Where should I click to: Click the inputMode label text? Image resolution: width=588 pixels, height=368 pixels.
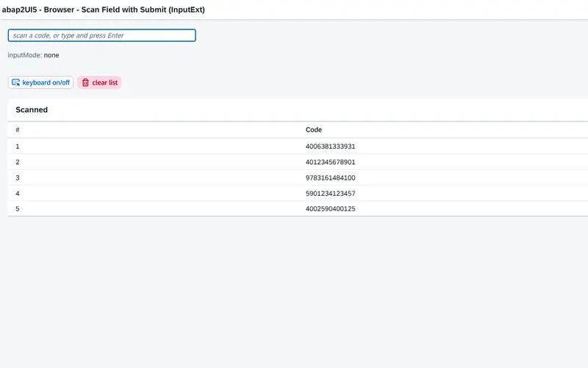click(25, 55)
